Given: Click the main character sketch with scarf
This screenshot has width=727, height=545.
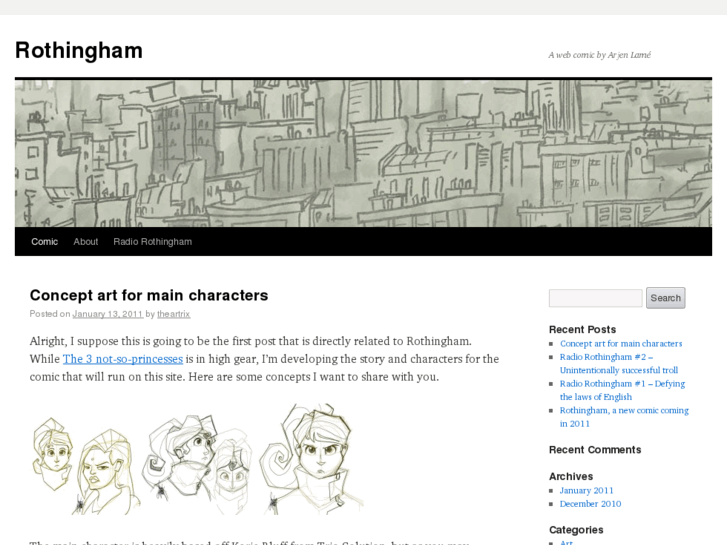Looking at the screenshot, I should [312, 459].
